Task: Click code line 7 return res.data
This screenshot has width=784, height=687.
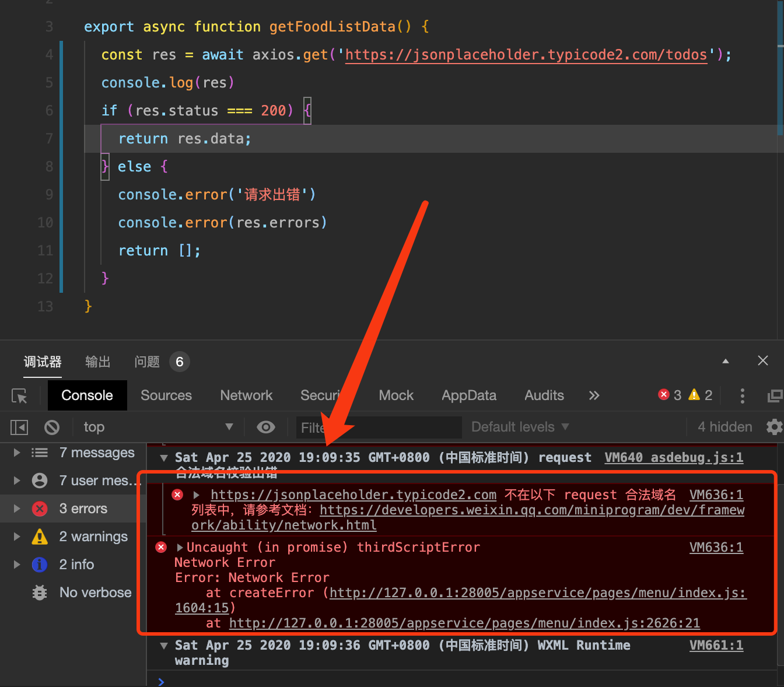Action: click(184, 139)
